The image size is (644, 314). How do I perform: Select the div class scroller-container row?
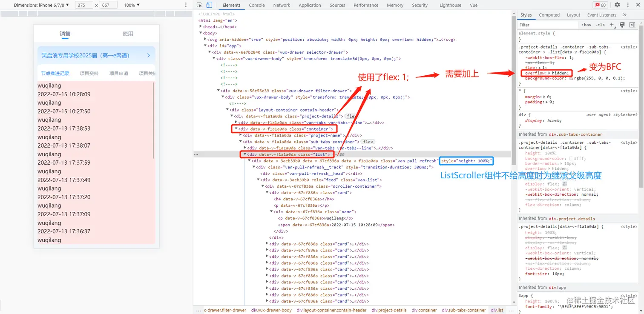click(x=323, y=186)
